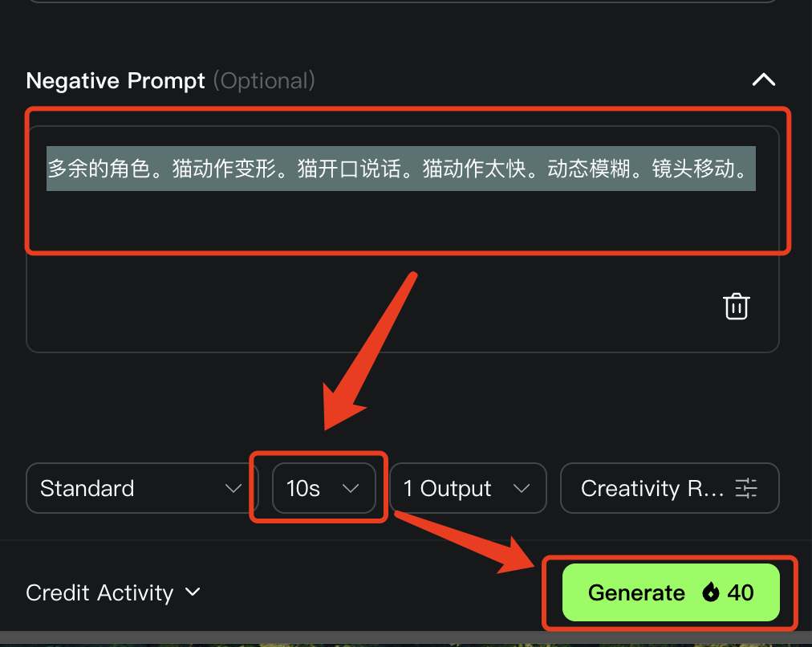Adjust settings using the Creativity Relevance slider control
Image resolution: width=812 pixels, height=647 pixels.
(x=746, y=488)
